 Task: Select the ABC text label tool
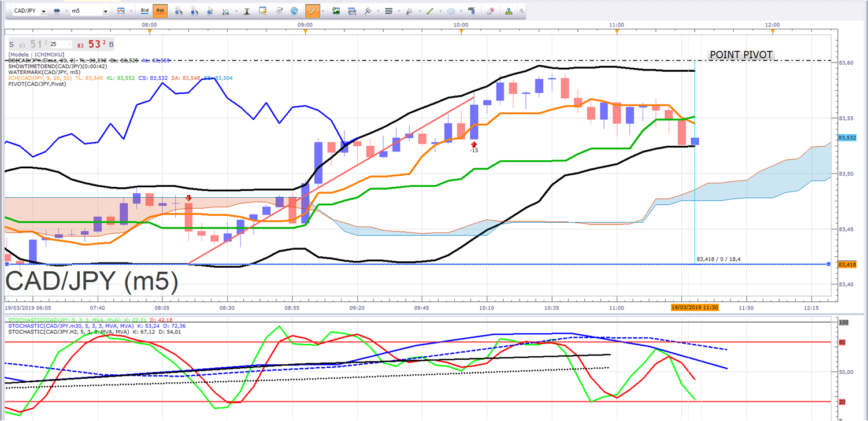click(x=472, y=11)
